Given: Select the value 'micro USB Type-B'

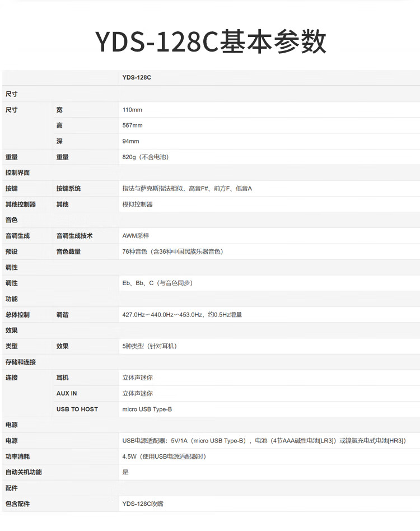Looking at the screenshot, I should click(x=147, y=409).
